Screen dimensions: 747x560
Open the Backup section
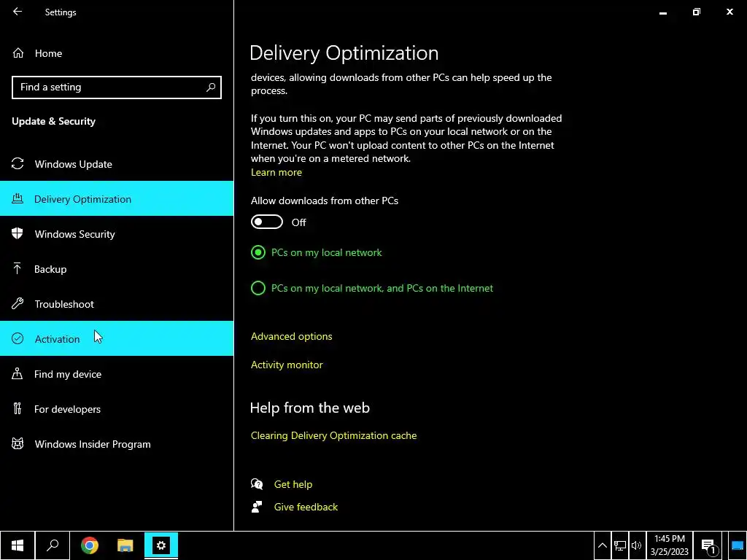(x=117, y=268)
